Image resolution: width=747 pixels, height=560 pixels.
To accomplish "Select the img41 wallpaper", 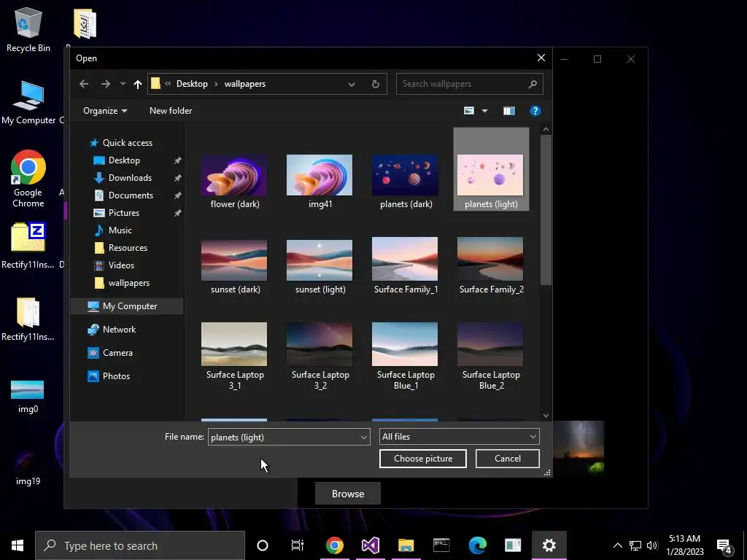I will click(320, 181).
